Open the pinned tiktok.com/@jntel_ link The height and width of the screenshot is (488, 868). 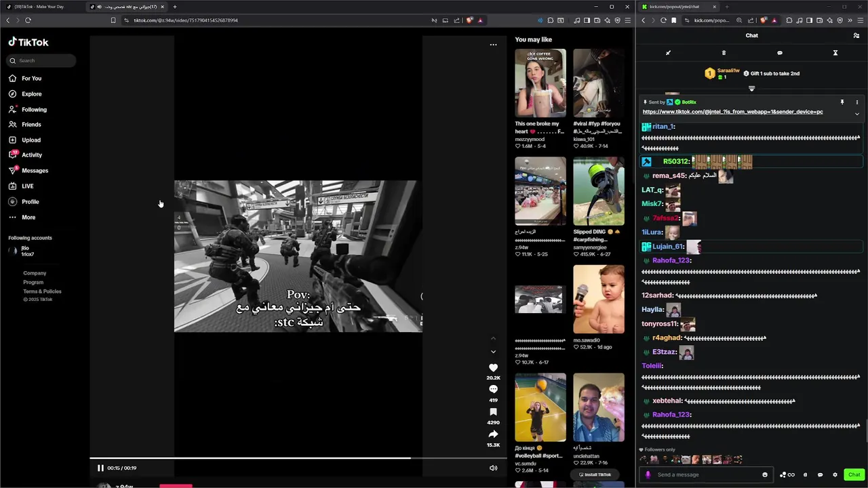pyautogui.click(x=733, y=112)
